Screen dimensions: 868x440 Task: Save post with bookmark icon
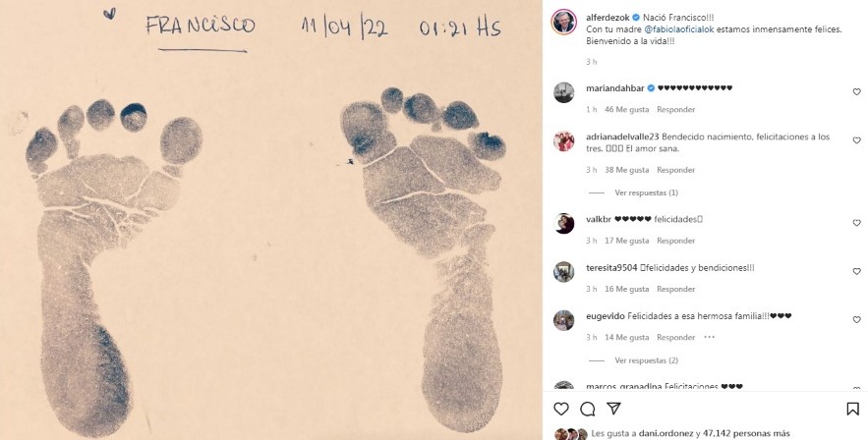[x=853, y=409]
